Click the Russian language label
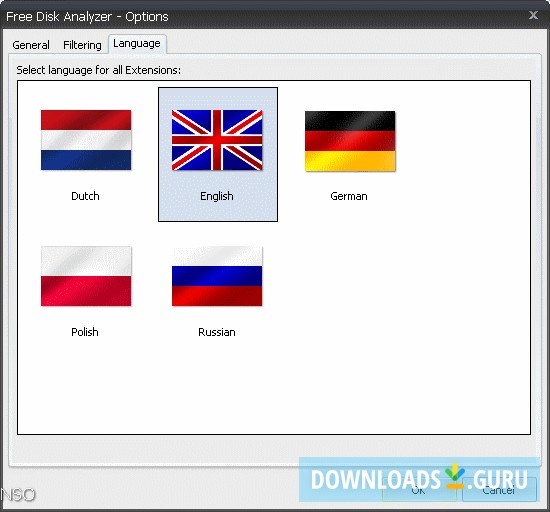The height and width of the screenshot is (512, 550). [217, 332]
